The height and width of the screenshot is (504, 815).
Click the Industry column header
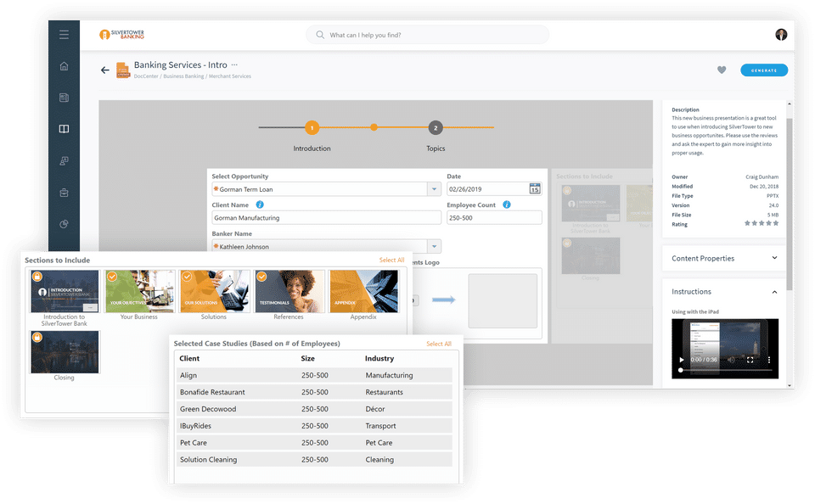click(x=379, y=359)
